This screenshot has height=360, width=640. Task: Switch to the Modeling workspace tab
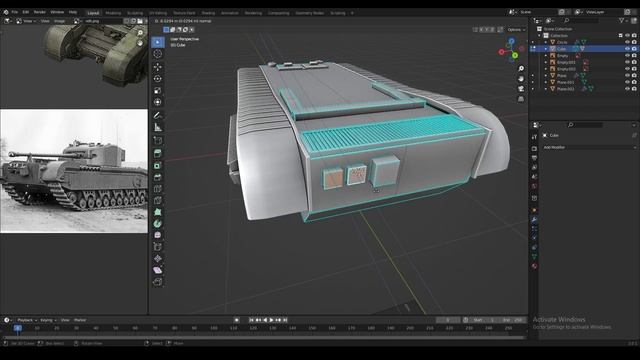coord(113,13)
